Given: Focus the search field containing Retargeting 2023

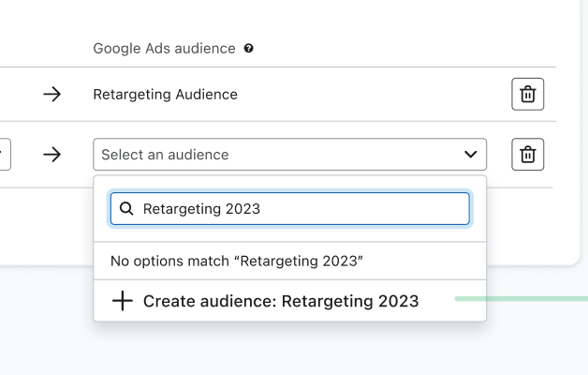Looking at the screenshot, I should (300, 209).
